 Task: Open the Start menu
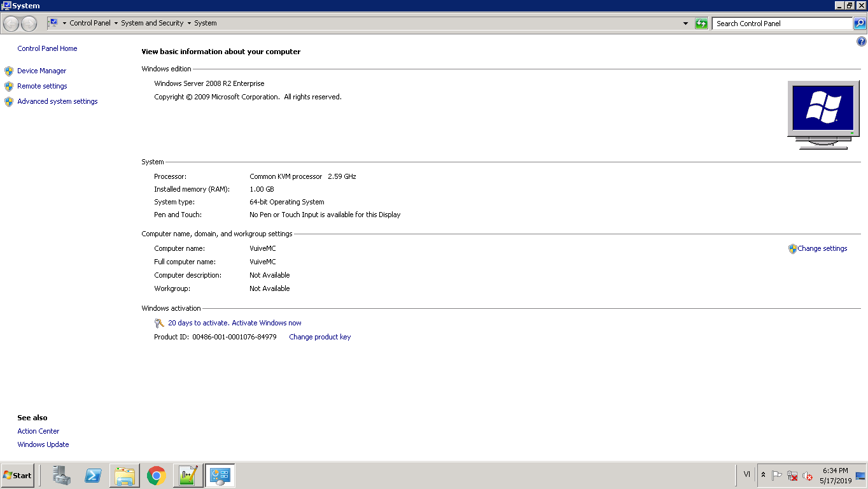point(18,476)
